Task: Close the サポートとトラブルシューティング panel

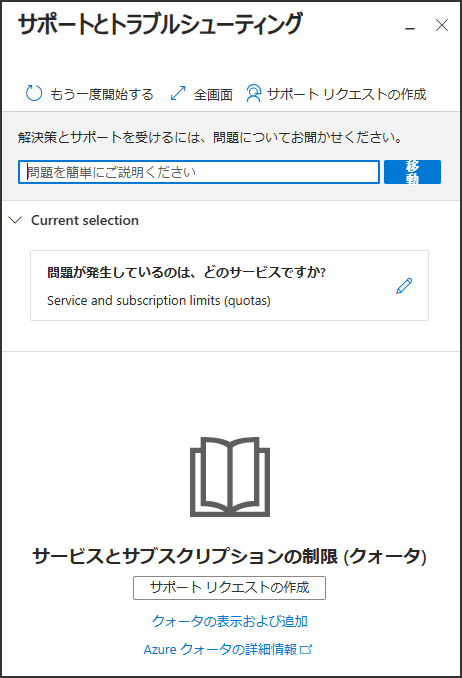Action: tap(442, 25)
